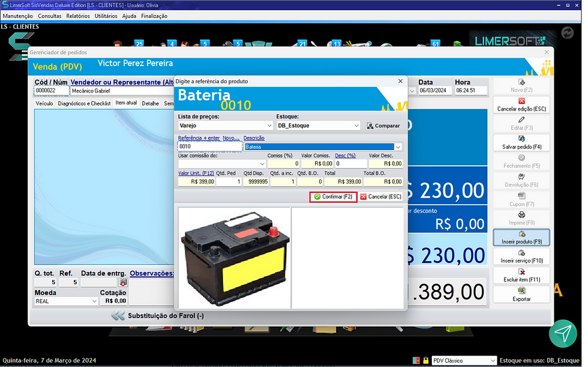Click the Desc (%) link
Viewport: 588px width, 367px height.
point(345,156)
